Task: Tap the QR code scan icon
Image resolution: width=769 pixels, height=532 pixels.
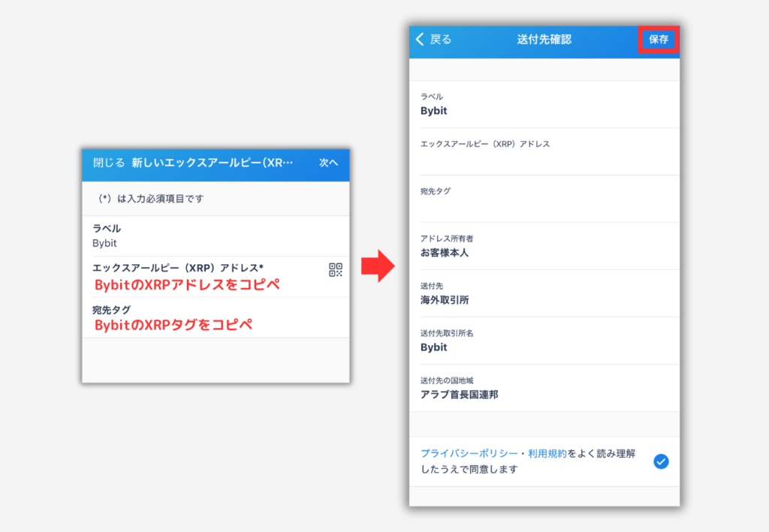Action: (336, 270)
